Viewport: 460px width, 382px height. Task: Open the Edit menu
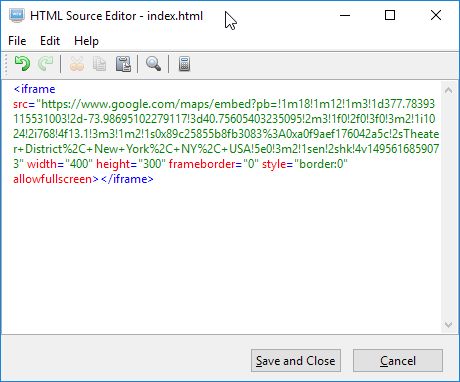[x=50, y=41]
